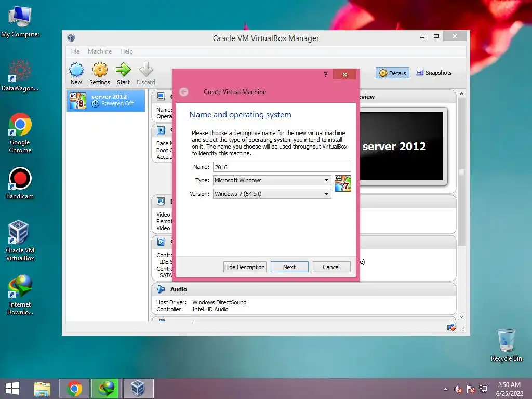
Task: Click the New virtual machine toolbar icon
Action: [x=76, y=73]
